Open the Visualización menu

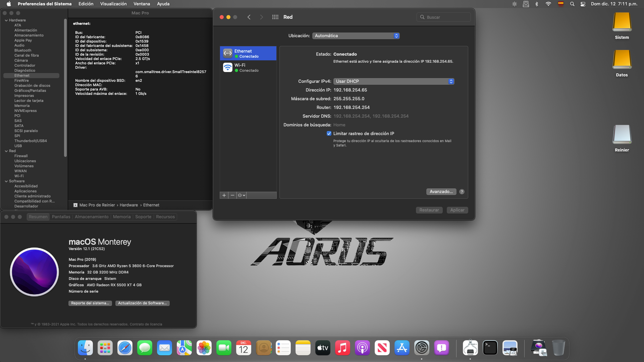(113, 4)
